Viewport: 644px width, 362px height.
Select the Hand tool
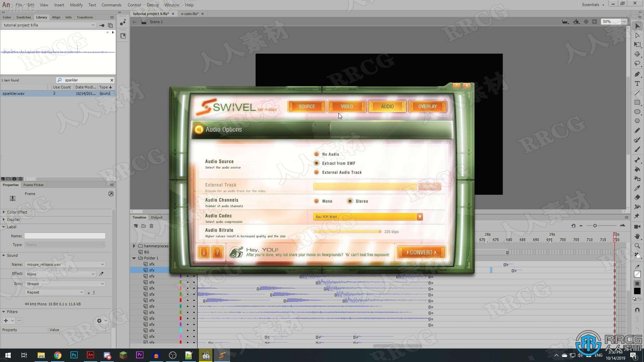pos(637,236)
